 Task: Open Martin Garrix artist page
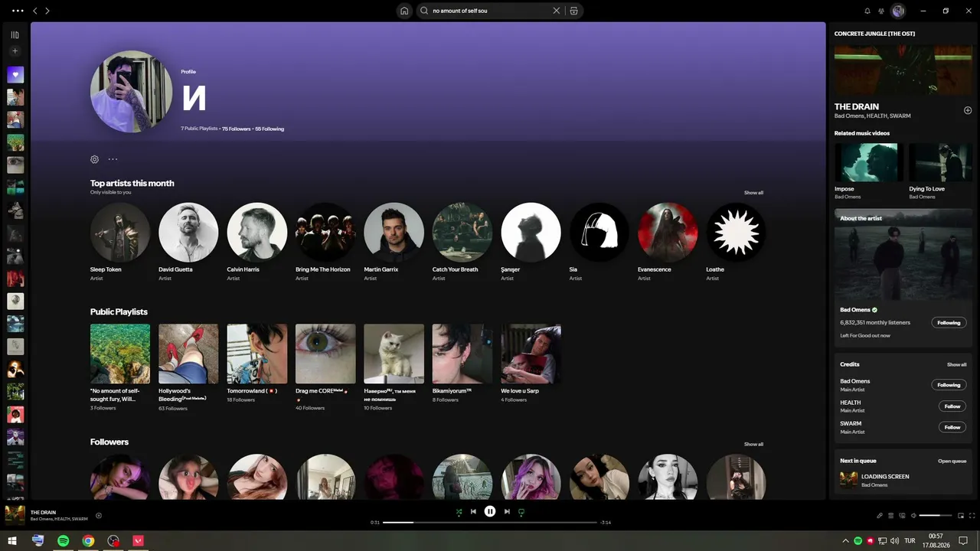click(x=394, y=242)
